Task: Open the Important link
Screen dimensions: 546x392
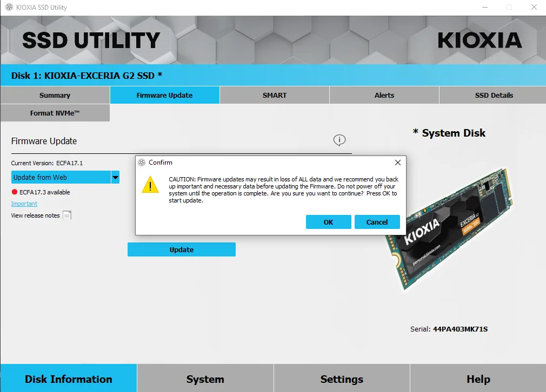Action: point(24,204)
